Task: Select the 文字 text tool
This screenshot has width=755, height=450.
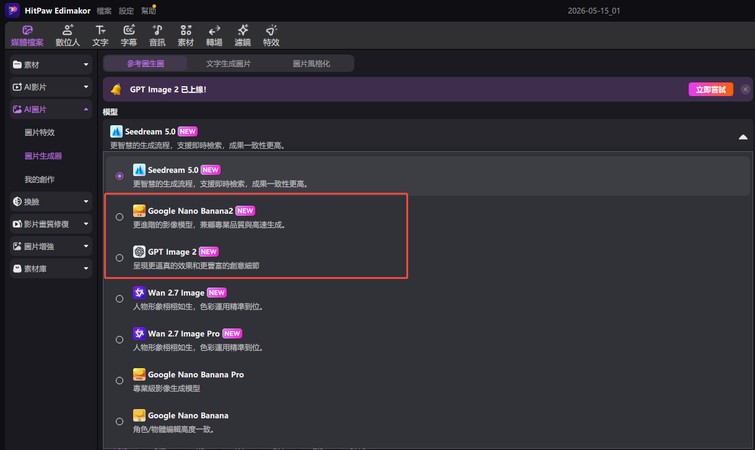Action: click(x=100, y=36)
